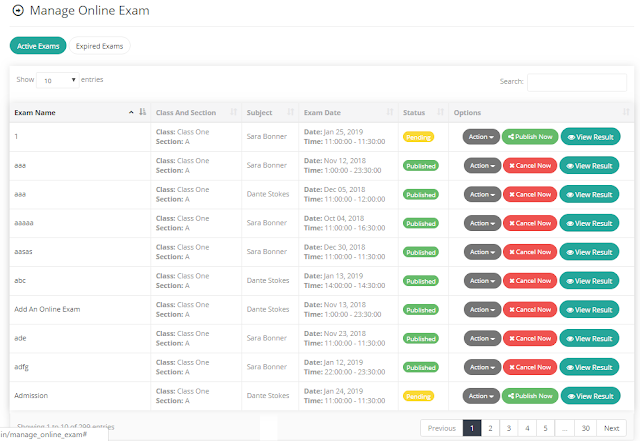Image resolution: width=640 pixels, height=441 pixels.
Task: Open the Show entries count dropdown
Action: 58,80
